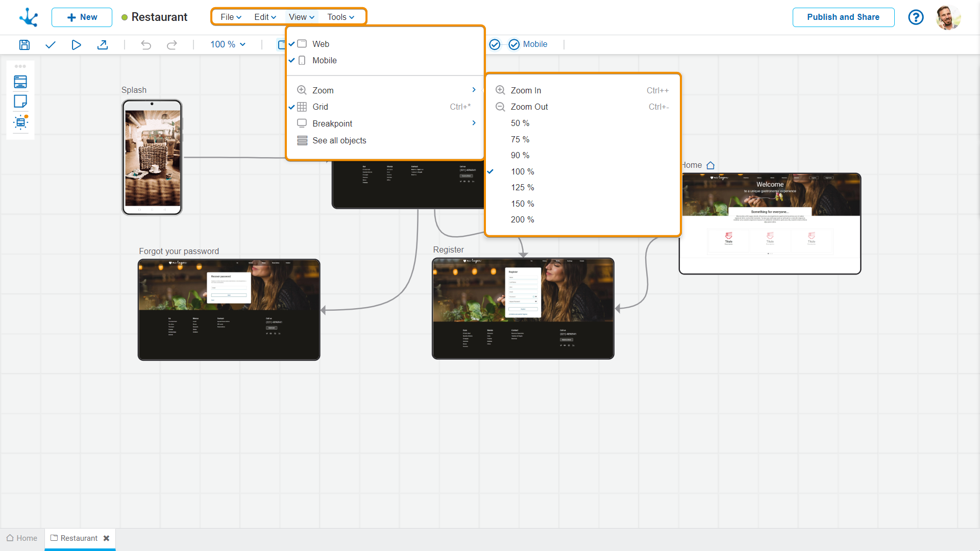The height and width of the screenshot is (551, 980).
Task: Choose See all objects menu entry
Action: (x=339, y=140)
